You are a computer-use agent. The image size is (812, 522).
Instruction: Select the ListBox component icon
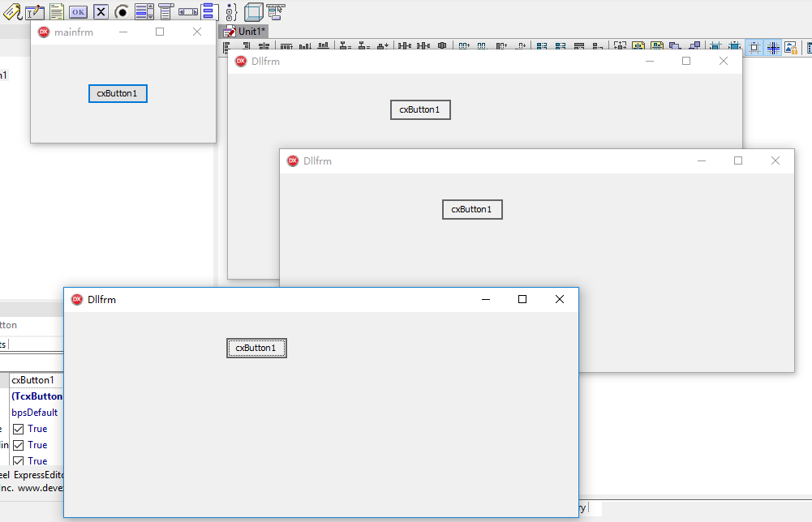point(144,11)
